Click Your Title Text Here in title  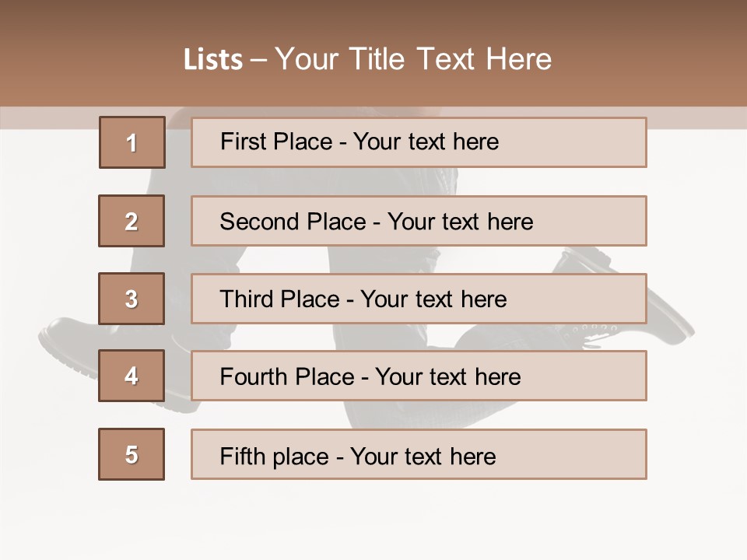(413, 59)
